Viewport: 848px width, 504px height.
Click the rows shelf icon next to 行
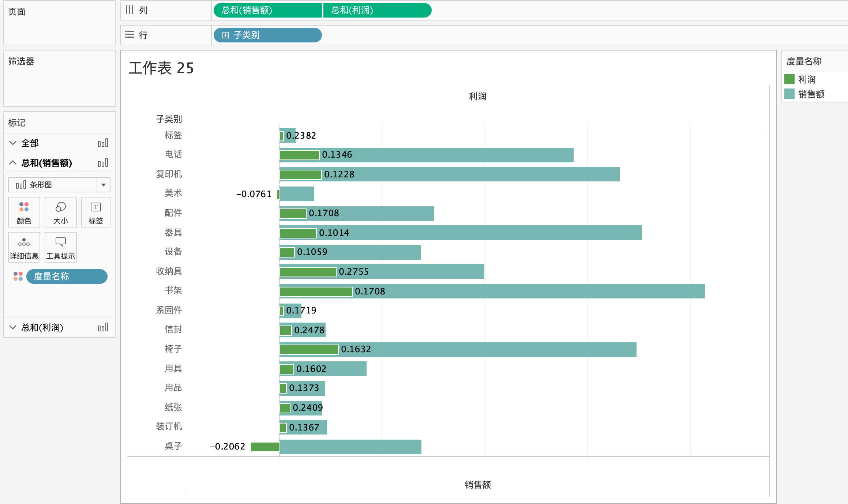point(130,35)
